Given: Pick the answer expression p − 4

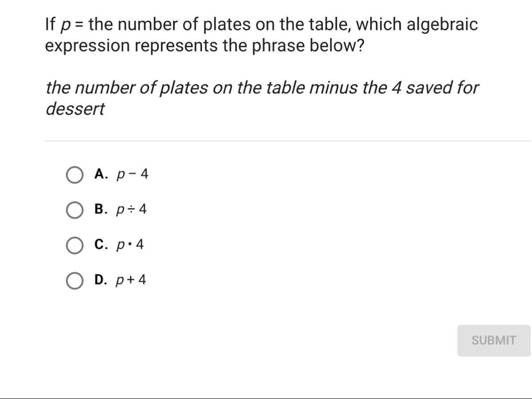Looking at the screenshot, I should pos(132,175).
